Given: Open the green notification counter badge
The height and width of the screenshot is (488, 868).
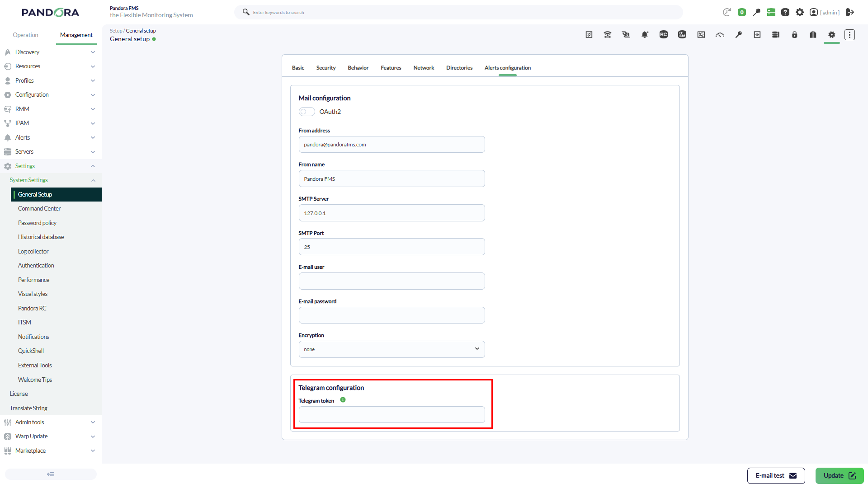Looking at the screenshot, I should (x=742, y=12).
